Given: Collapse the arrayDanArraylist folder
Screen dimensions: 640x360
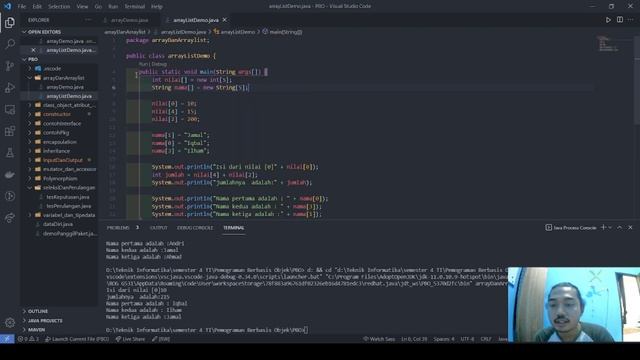Looking at the screenshot, I should pos(63,78).
